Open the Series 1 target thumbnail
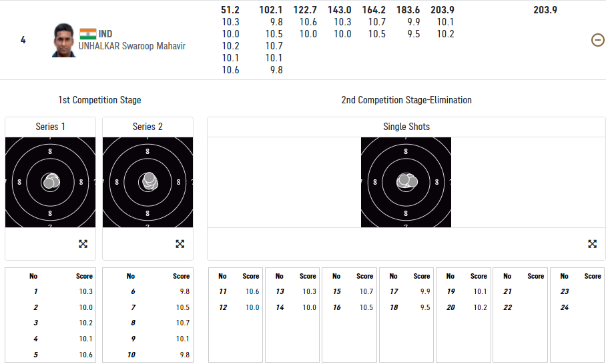 (51, 182)
